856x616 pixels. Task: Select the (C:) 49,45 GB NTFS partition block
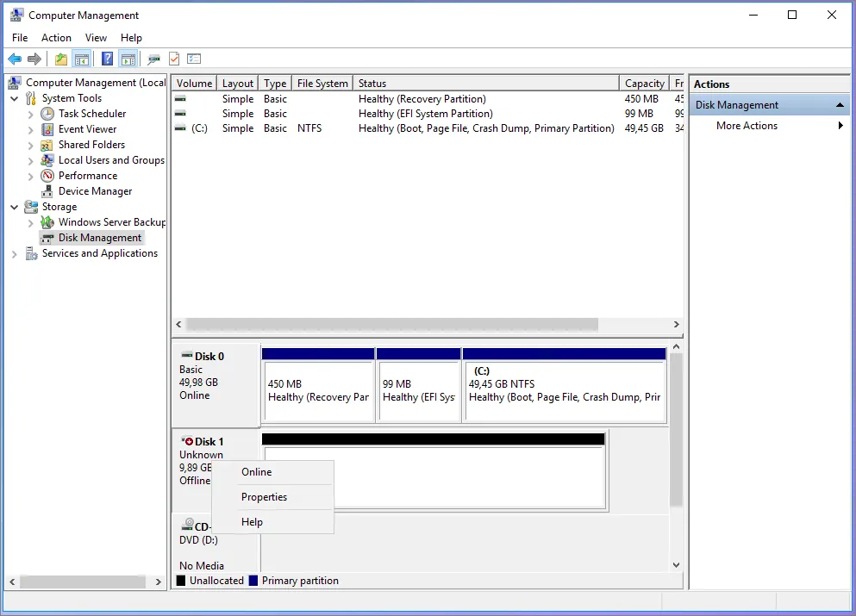[x=565, y=390]
